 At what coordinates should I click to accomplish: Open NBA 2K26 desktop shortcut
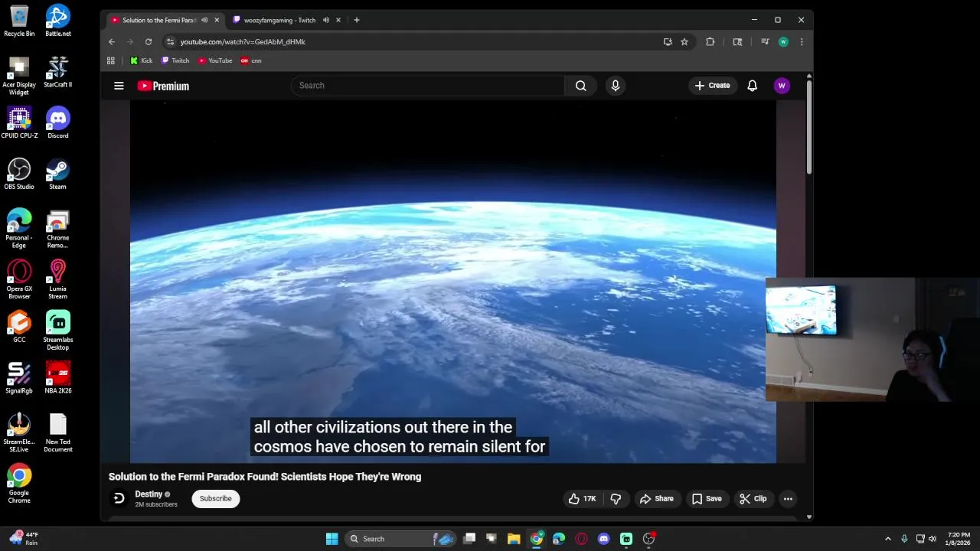click(58, 378)
